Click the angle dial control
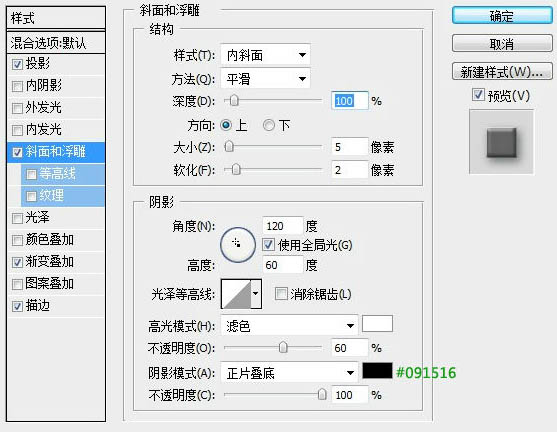The image size is (557, 432). [x=238, y=245]
